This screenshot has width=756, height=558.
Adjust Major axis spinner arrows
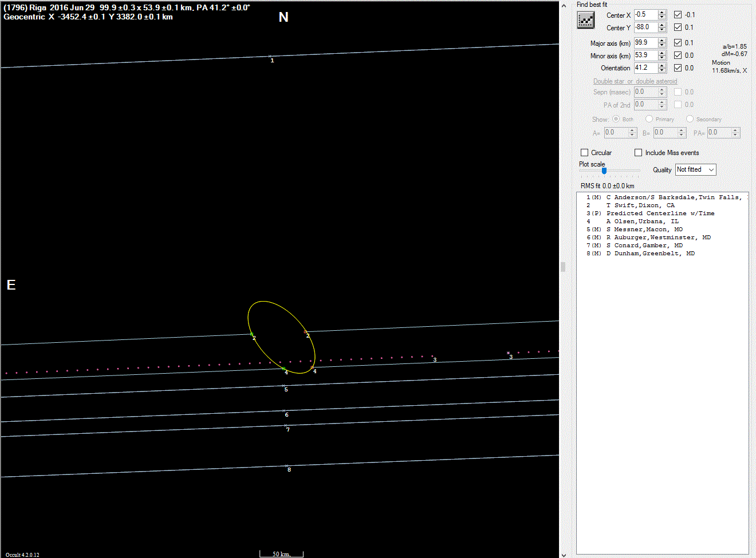662,43
